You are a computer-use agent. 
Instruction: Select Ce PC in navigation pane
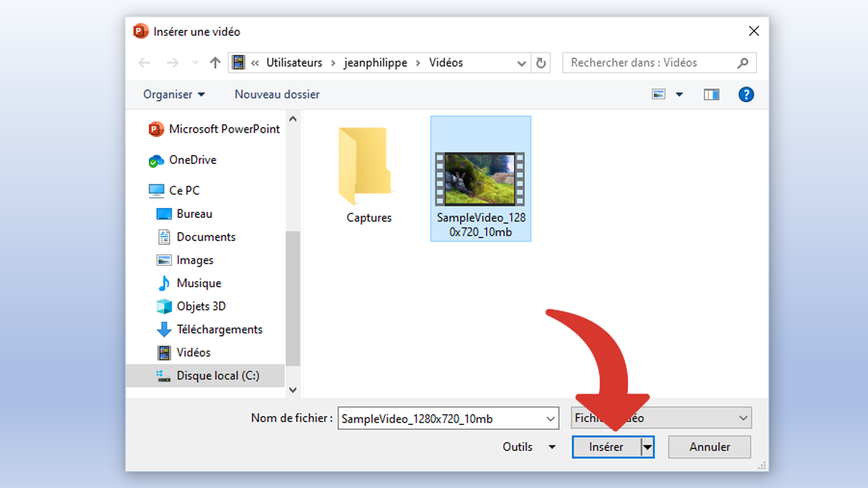tap(175, 190)
